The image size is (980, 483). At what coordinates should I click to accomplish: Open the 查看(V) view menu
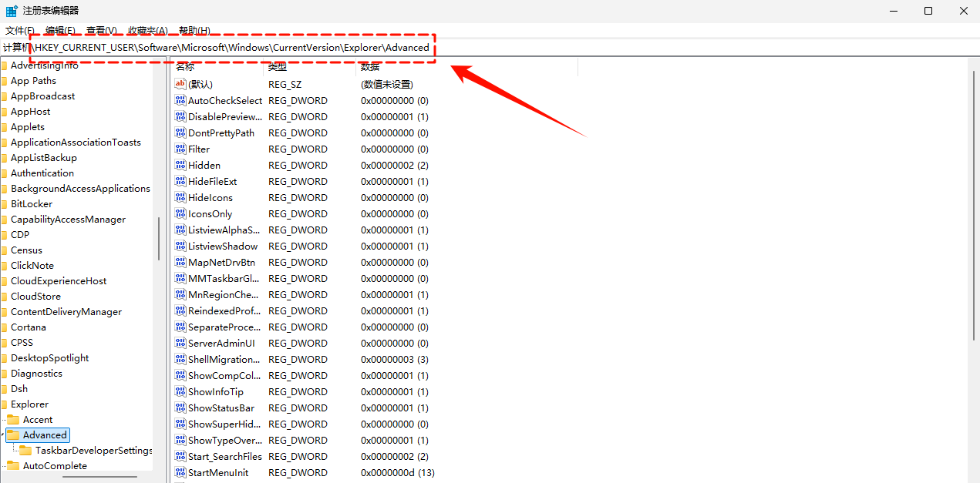101,31
